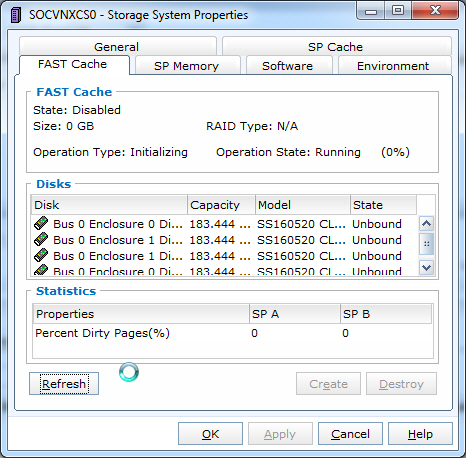The height and width of the screenshot is (458, 466).
Task: Switch to the SP Memory tab
Action: pos(188,65)
